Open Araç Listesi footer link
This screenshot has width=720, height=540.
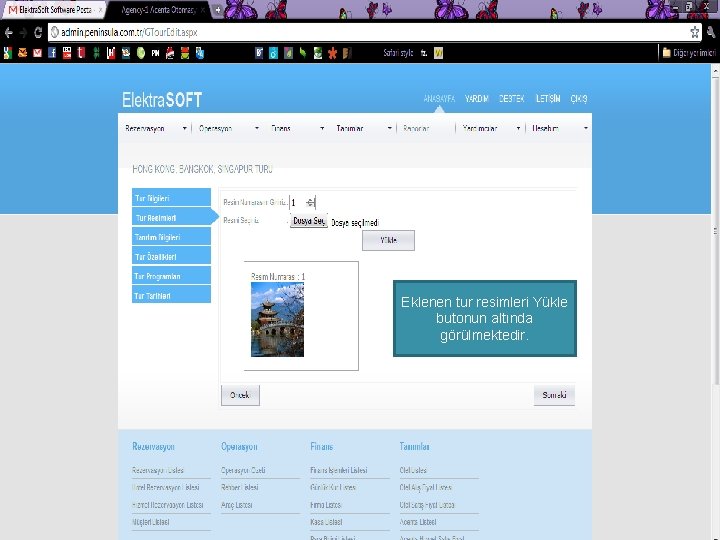pyautogui.click(x=237, y=505)
